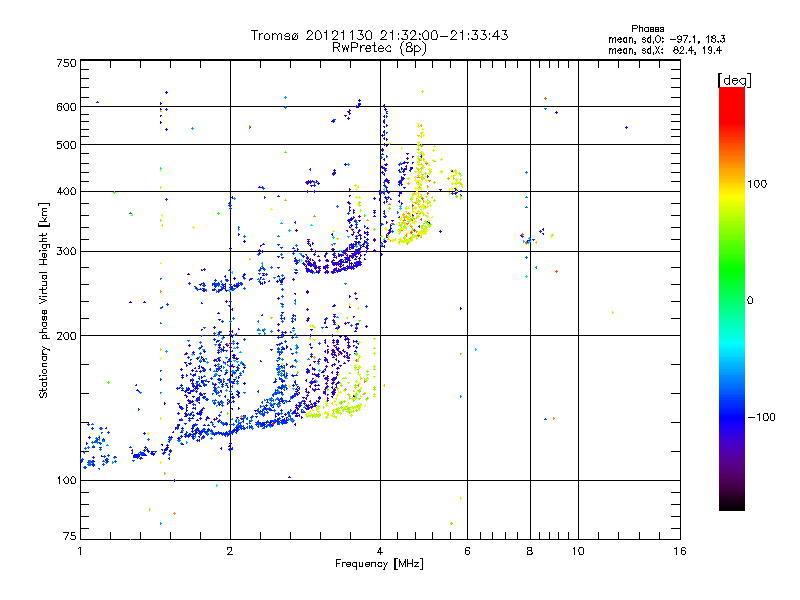Click the 'mean, sd,X: 82.4, 19.4' statistics line

click(664, 50)
